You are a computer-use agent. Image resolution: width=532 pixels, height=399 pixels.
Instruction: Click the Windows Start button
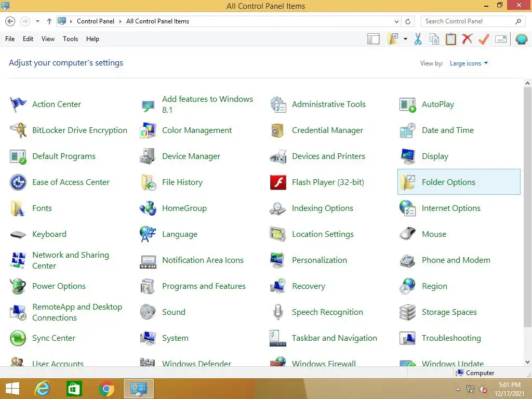coord(12,389)
